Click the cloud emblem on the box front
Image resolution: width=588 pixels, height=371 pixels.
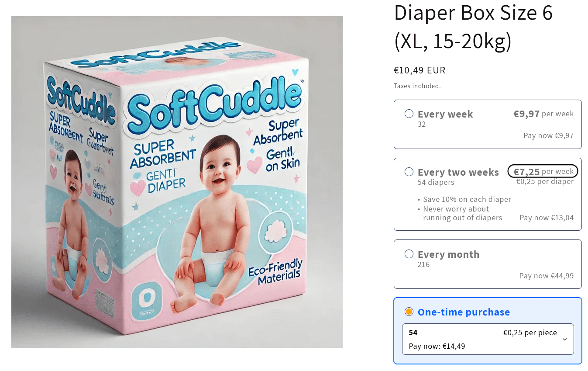(x=275, y=230)
